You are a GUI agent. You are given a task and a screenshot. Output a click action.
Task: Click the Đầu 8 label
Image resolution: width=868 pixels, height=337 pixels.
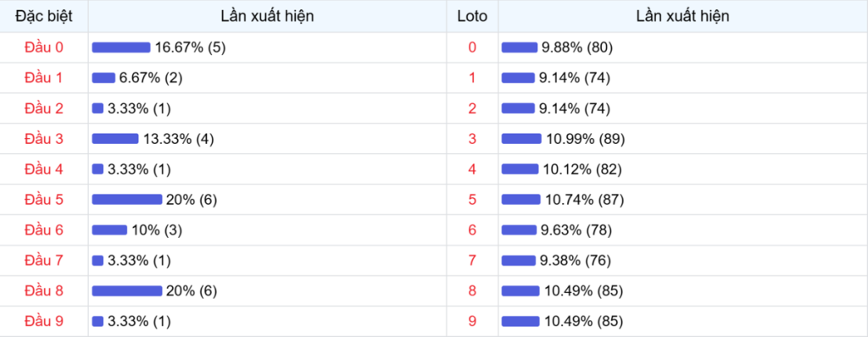[44, 291]
